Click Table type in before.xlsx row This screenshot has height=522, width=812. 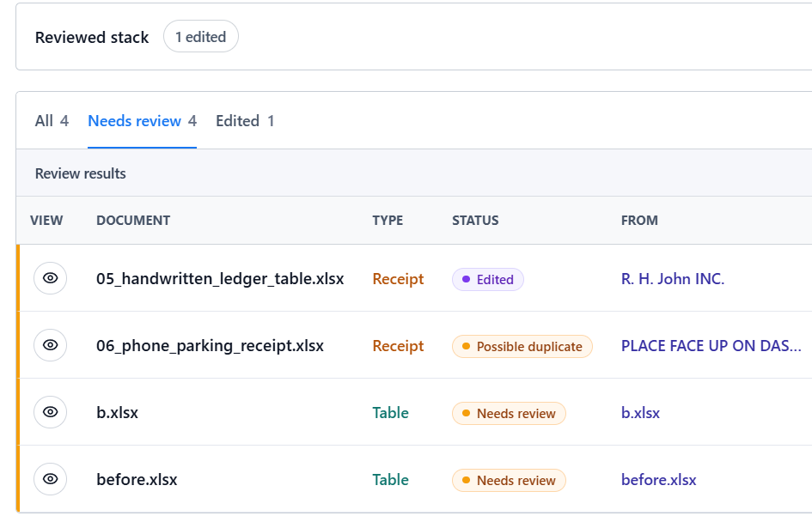pyautogui.click(x=390, y=480)
